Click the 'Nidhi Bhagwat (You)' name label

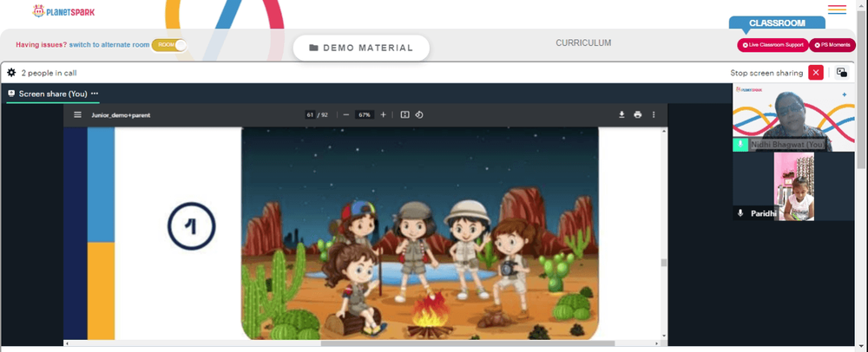pos(787,144)
